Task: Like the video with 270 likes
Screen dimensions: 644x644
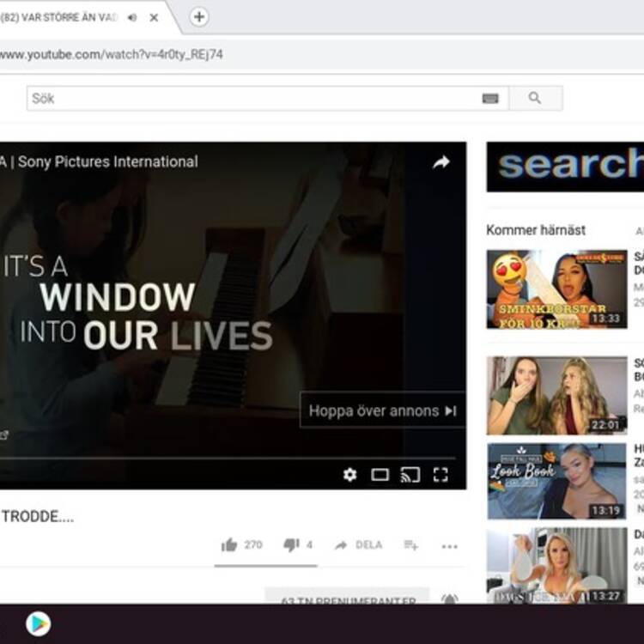Action: click(x=241, y=545)
